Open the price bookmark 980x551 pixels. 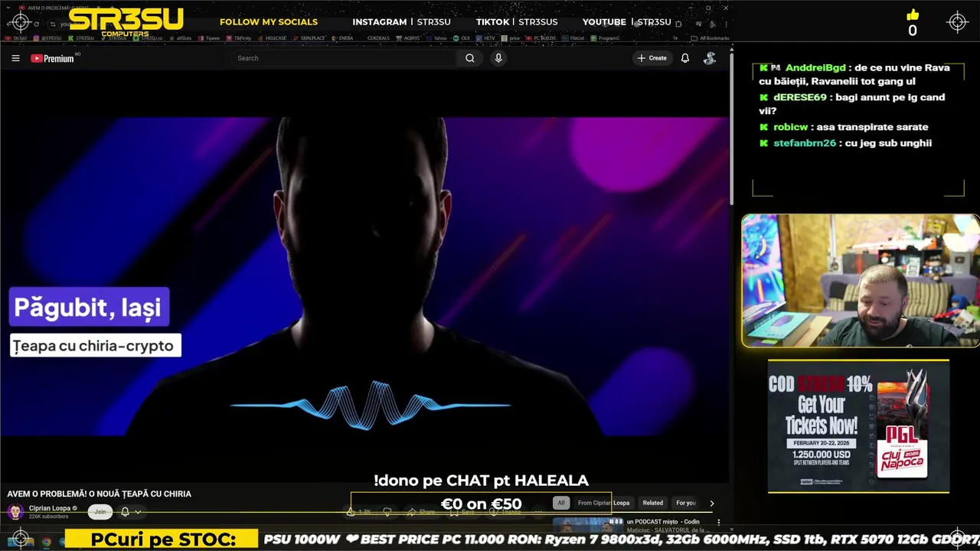pos(511,37)
